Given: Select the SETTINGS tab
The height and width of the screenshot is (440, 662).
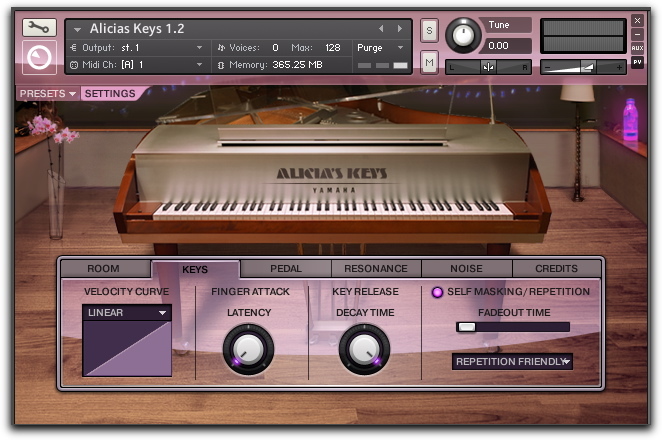Looking at the screenshot, I should click(x=110, y=93).
